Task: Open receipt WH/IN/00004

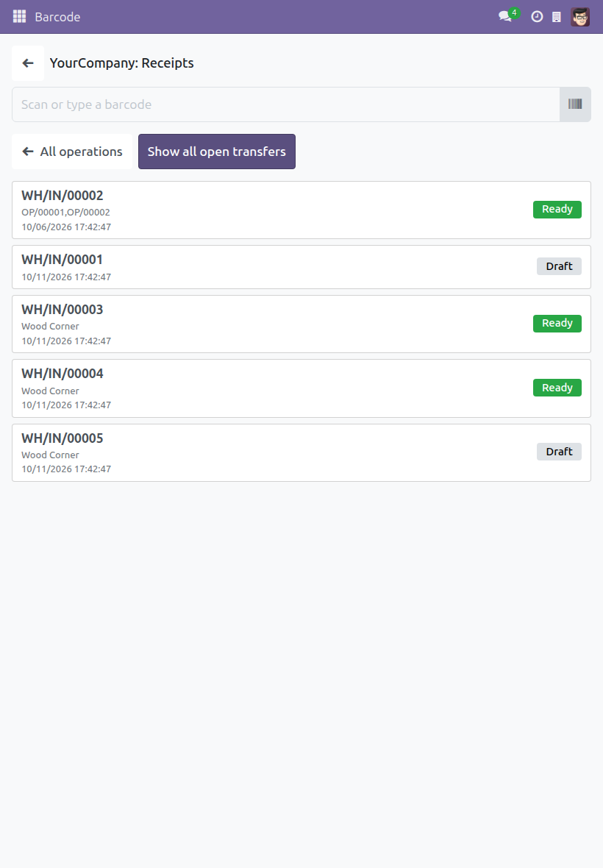Action: 301,388
